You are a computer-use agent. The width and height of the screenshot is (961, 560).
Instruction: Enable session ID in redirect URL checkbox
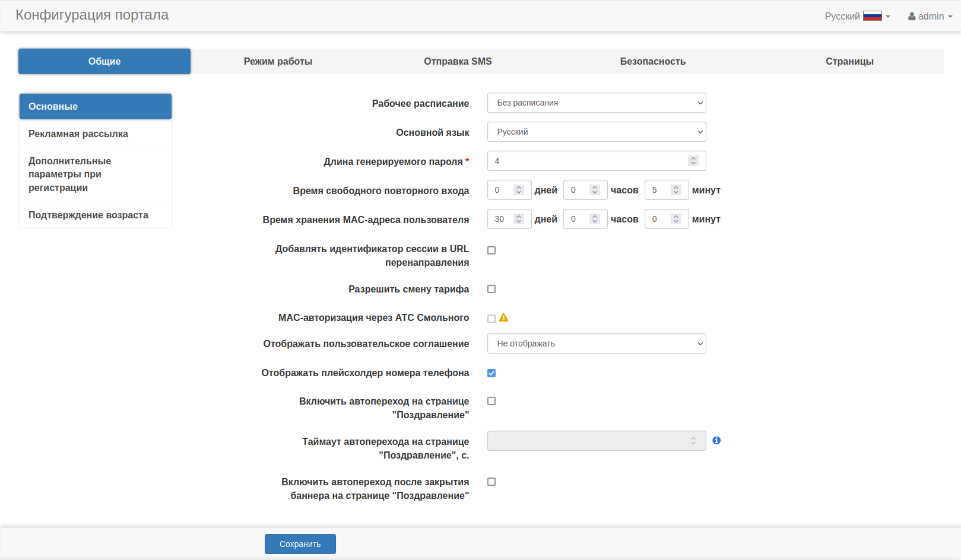491,250
